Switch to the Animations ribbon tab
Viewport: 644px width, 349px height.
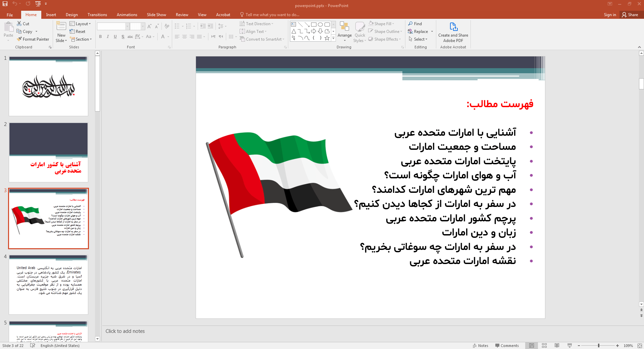click(x=127, y=15)
